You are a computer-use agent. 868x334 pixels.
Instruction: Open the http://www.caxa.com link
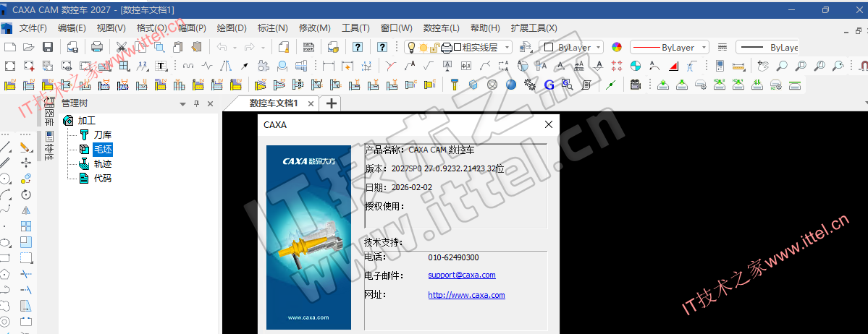(467, 295)
